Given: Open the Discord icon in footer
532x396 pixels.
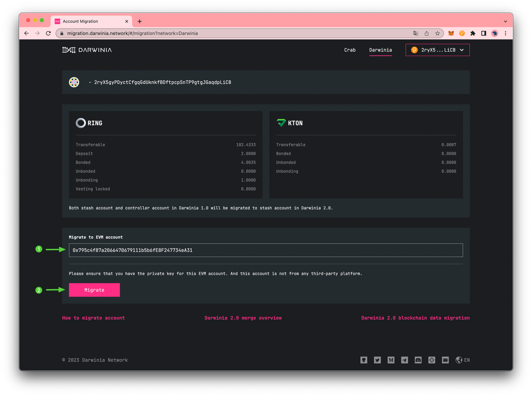Looking at the screenshot, I should (x=418, y=360).
